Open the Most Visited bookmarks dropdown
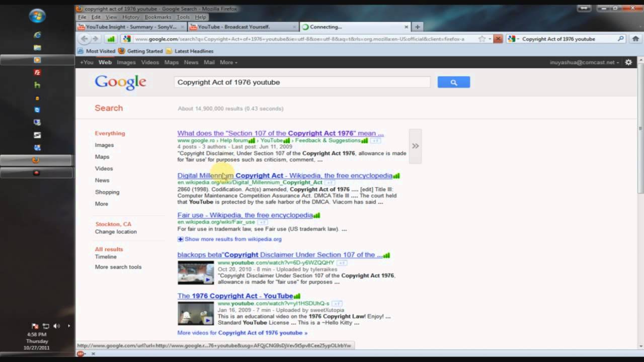The height and width of the screenshot is (362, 644). point(97,51)
